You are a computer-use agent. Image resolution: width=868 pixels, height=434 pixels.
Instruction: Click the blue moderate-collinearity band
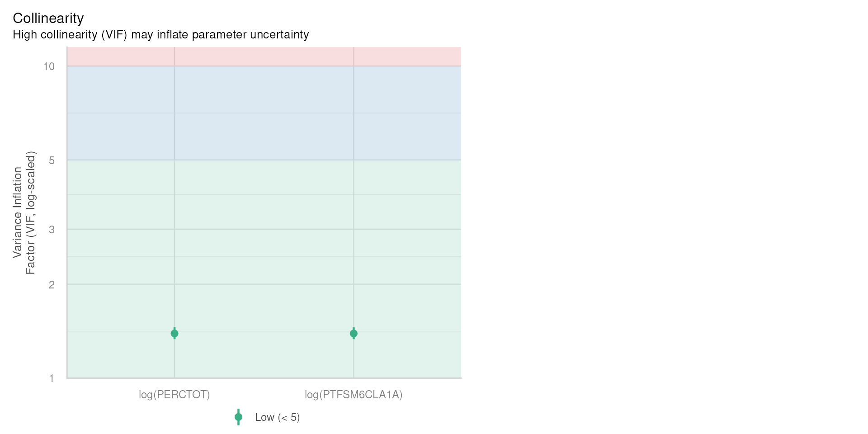click(264, 113)
